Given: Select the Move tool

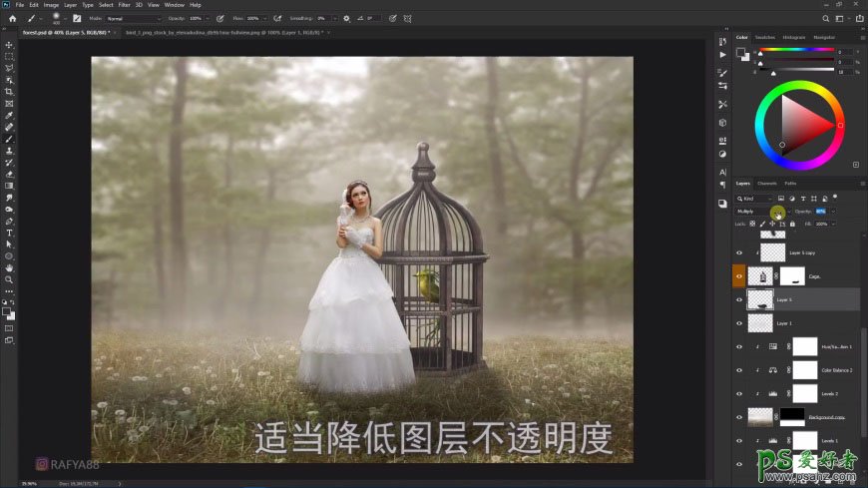Looking at the screenshot, I should pyautogui.click(x=9, y=45).
